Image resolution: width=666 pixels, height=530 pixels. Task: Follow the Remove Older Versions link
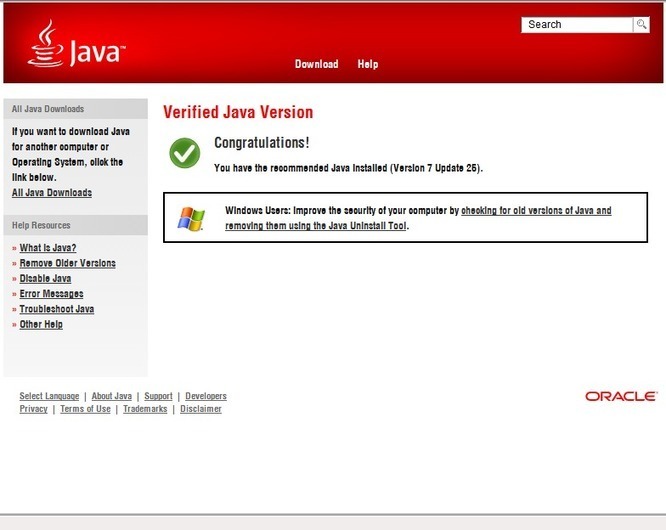pyautogui.click(x=68, y=263)
